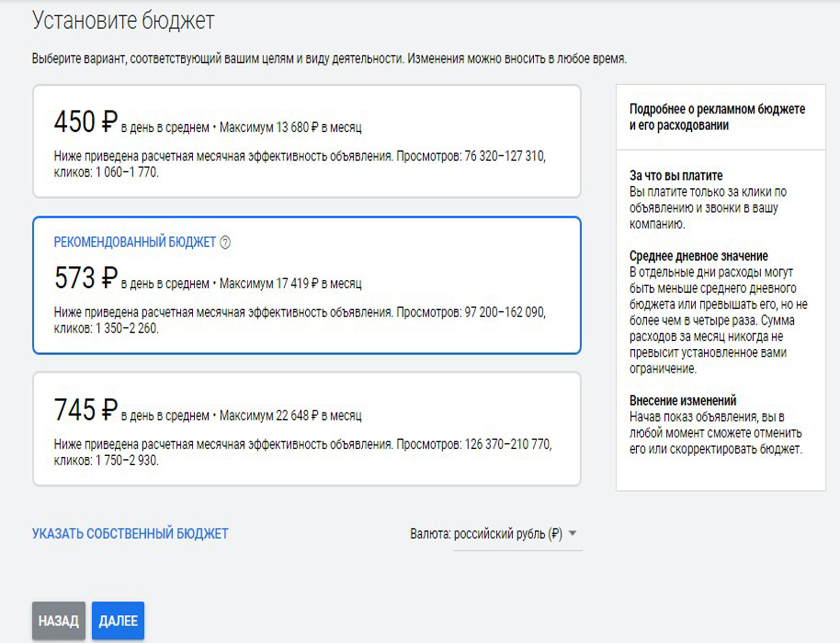Click the Среднее дневное значение heading
Screen dimensions: 840x643
698,256
